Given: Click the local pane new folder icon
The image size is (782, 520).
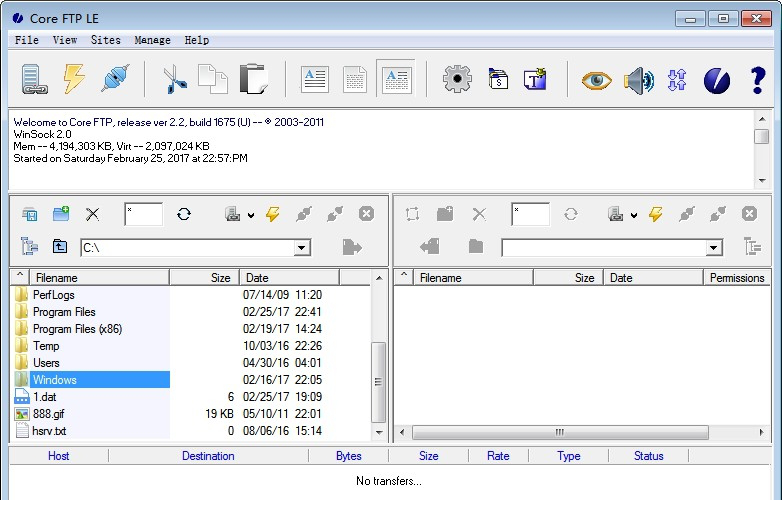Looking at the screenshot, I should (61, 214).
